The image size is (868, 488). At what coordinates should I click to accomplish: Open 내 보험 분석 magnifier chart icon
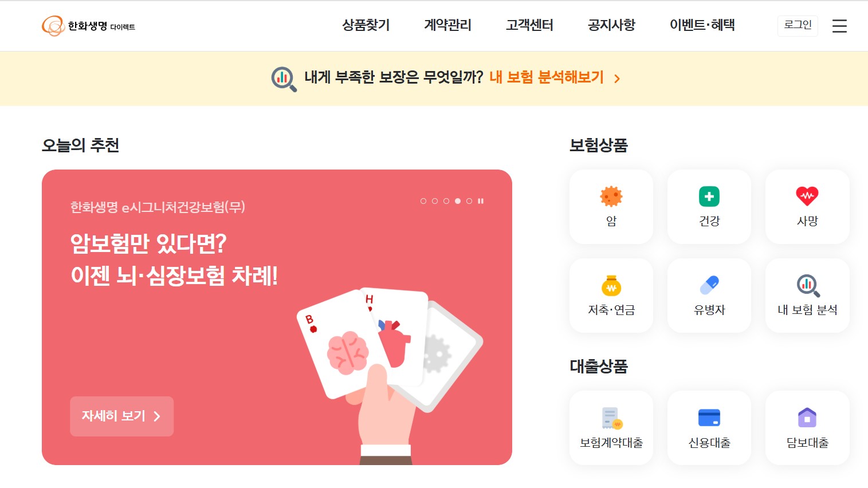[808, 285]
